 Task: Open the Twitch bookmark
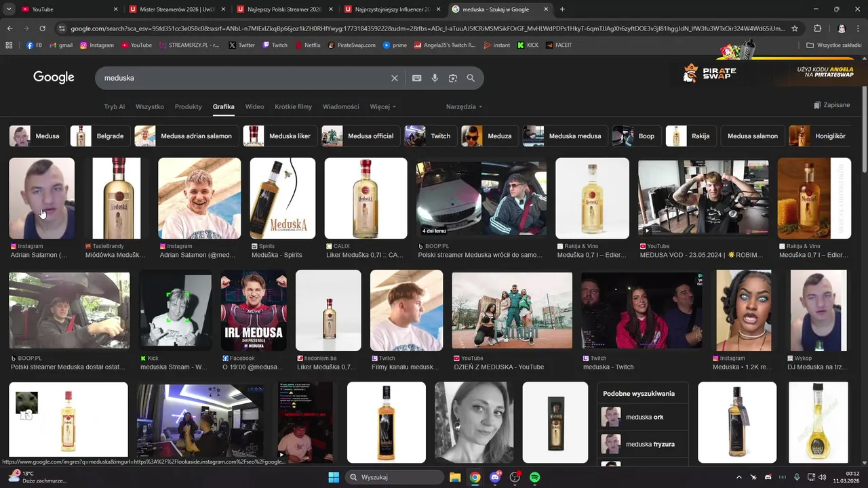click(275, 45)
